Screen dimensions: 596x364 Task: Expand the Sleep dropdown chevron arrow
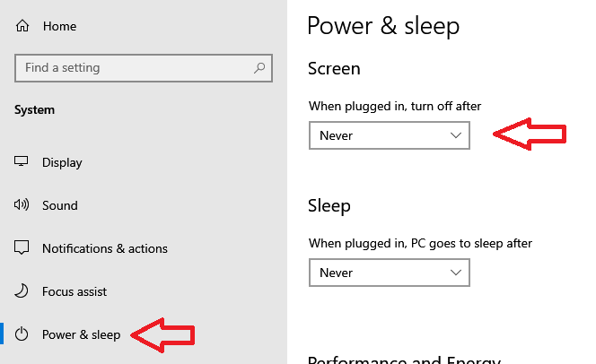pyautogui.click(x=456, y=273)
